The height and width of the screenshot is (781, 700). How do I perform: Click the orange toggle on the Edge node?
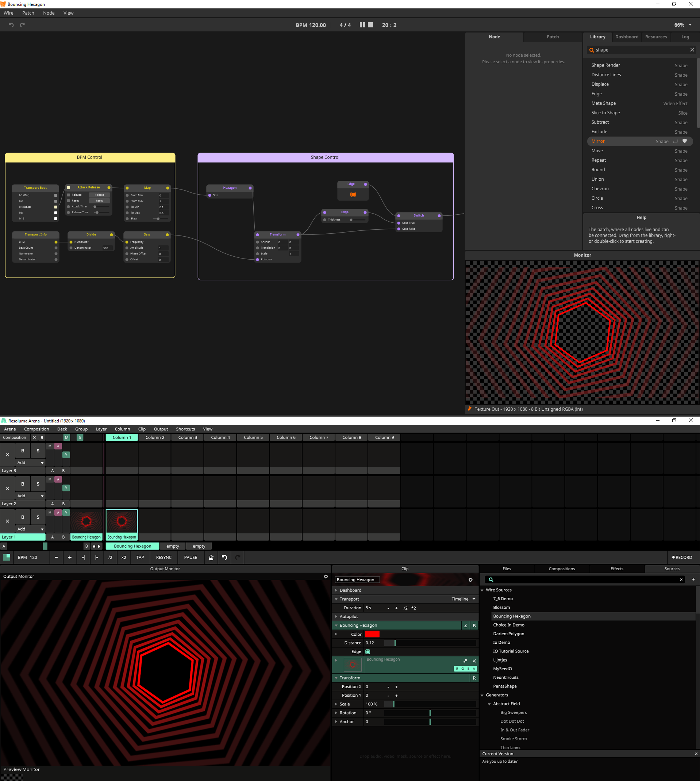tap(353, 194)
